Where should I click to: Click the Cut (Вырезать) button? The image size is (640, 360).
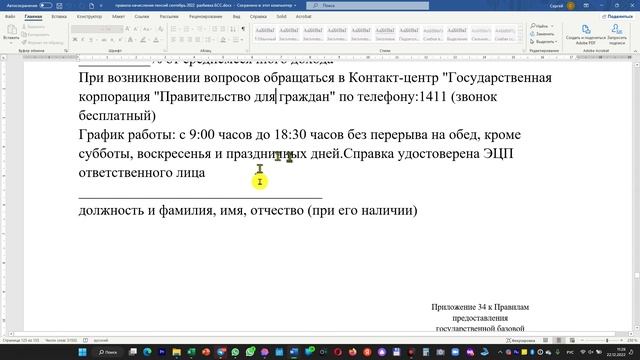[x=33, y=27]
